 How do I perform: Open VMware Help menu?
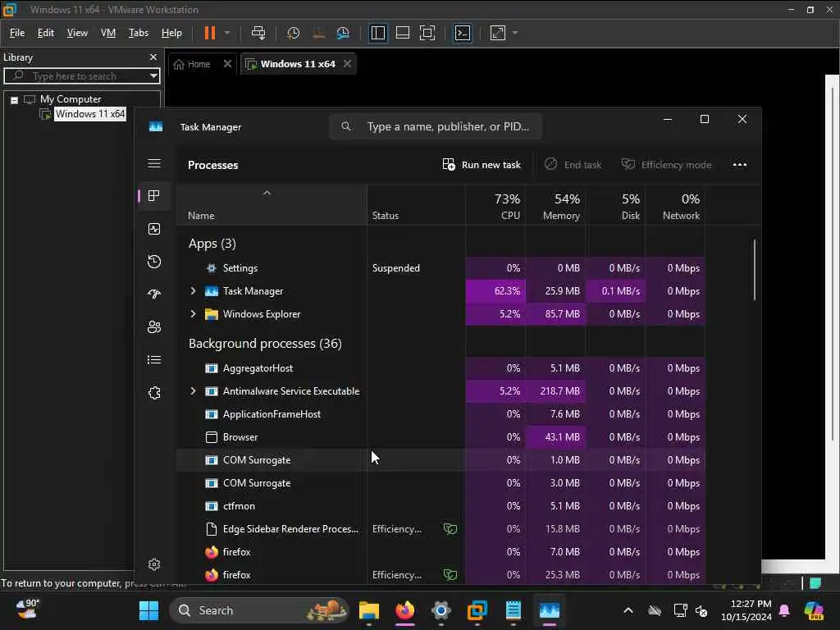click(x=171, y=33)
